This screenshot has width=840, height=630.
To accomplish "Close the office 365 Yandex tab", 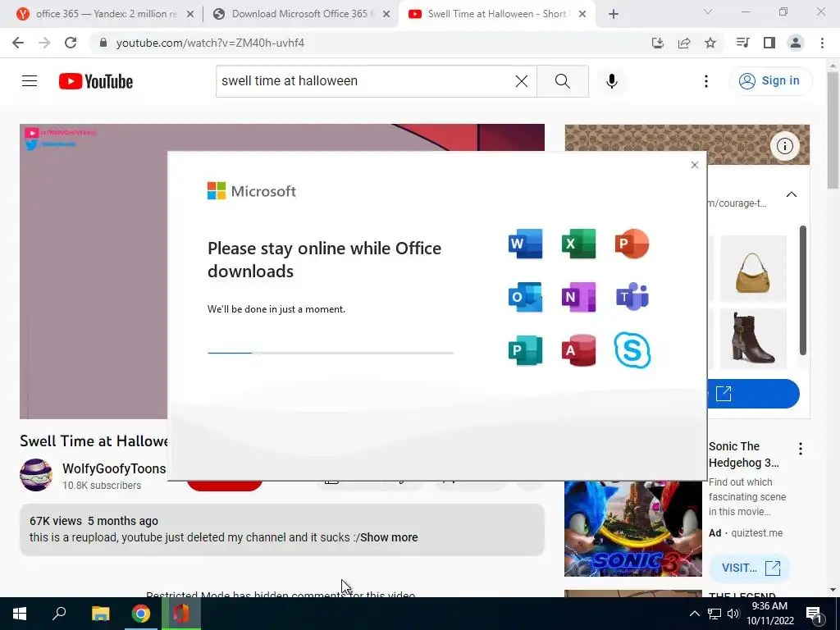I will click(x=190, y=15).
